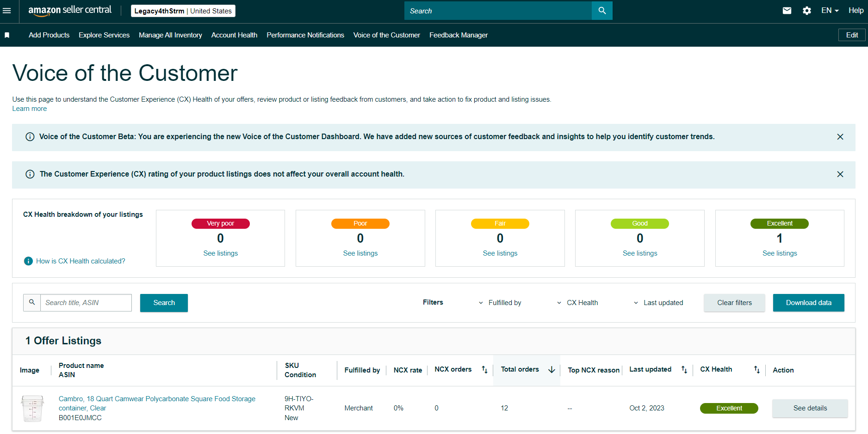868x434 pixels.
Task: Click the Good light green badge
Action: (640, 224)
